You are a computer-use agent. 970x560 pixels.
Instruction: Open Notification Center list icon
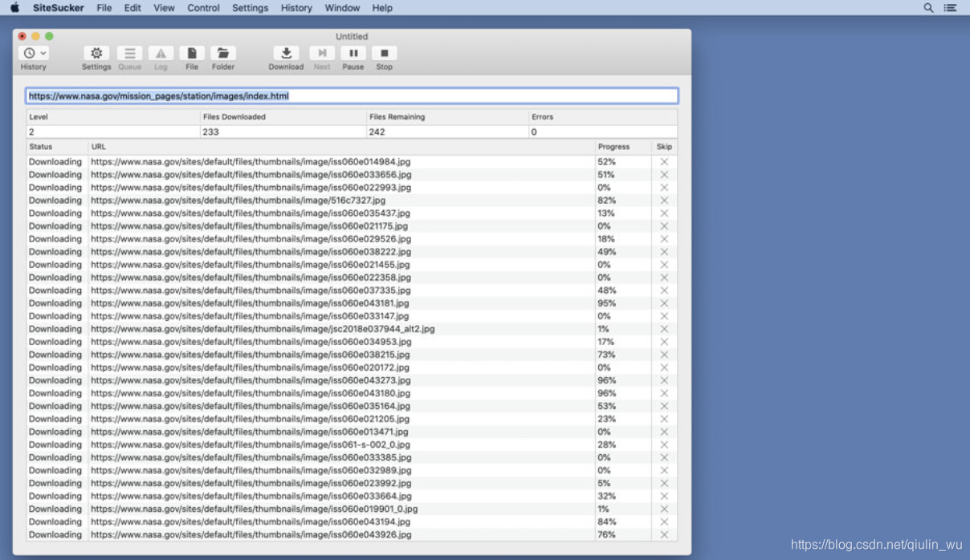pyautogui.click(x=951, y=8)
